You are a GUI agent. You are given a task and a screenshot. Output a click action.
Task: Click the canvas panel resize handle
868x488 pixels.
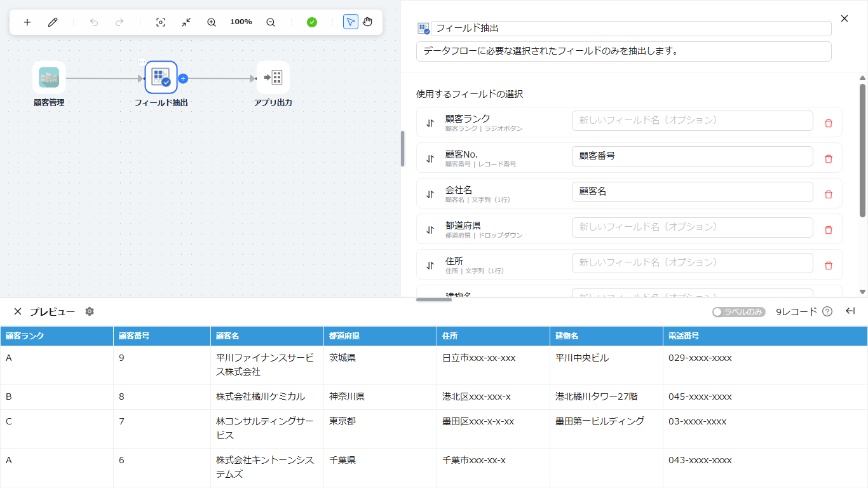pyautogui.click(x=402, y=149)
